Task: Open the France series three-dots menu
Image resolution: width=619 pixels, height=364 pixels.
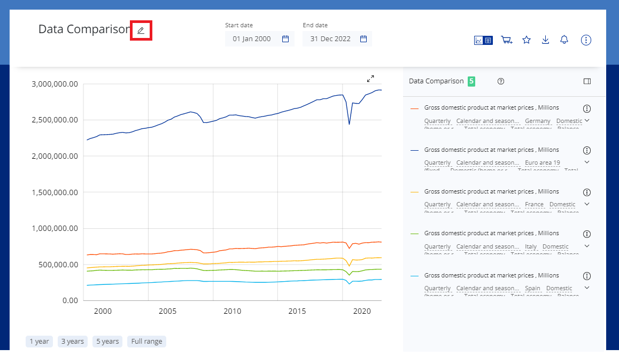Action: point(586,192)
